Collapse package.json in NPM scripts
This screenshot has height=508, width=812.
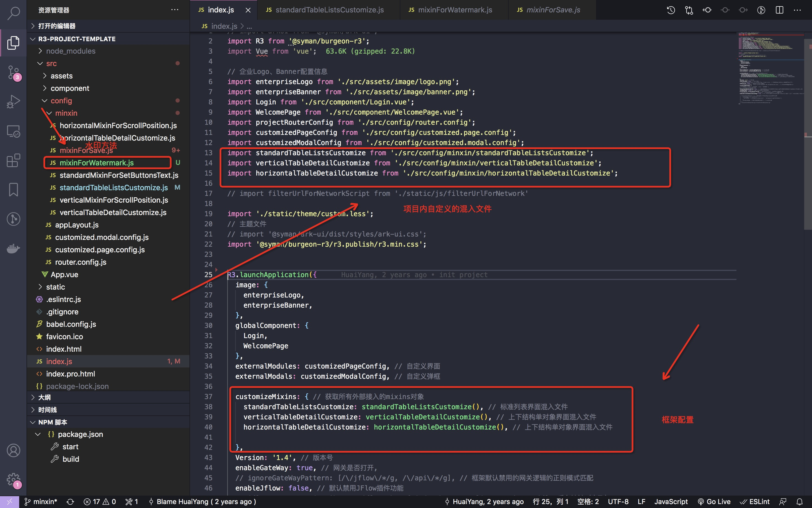[x=108, y=434]
